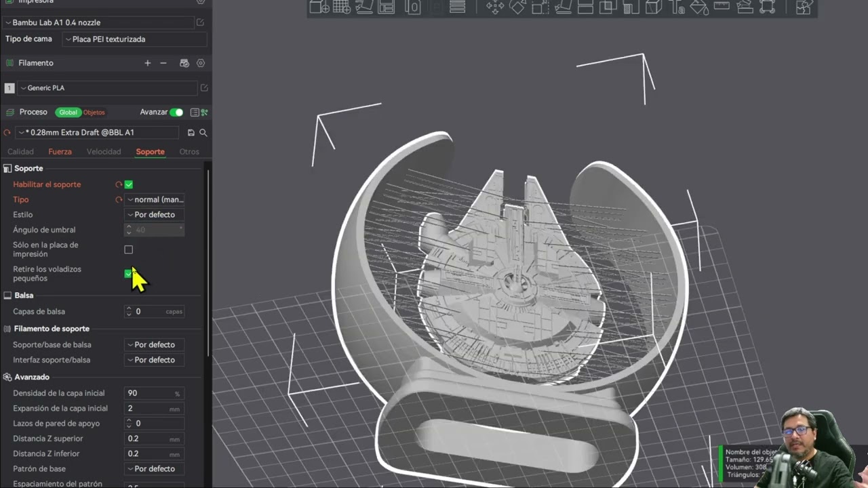Open the Bambu Lab A1 printer dropdown
Image resolution: width=868 pixels, height=488 pixels.
[99, 22]
